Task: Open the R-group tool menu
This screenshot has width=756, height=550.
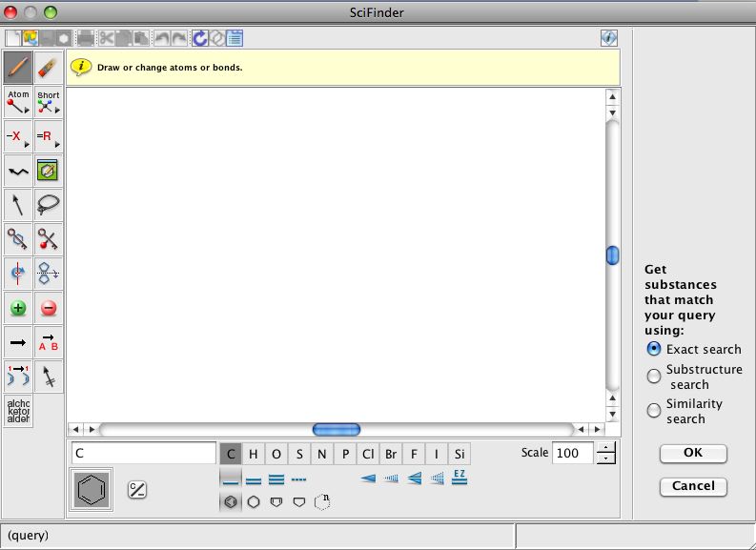Action: point(49,136)
